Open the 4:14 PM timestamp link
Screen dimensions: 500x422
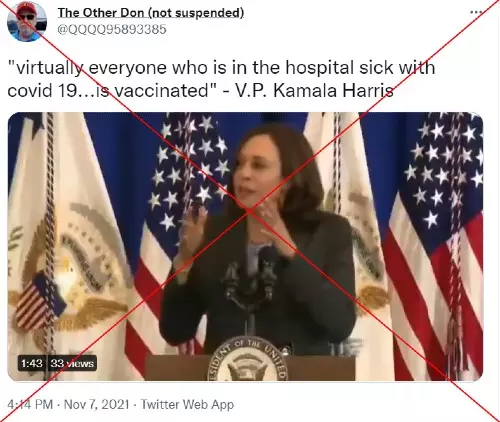point(30,404)
